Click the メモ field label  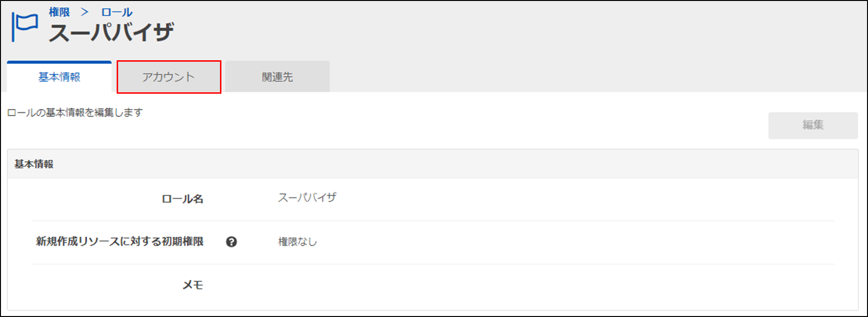(193, 285)
